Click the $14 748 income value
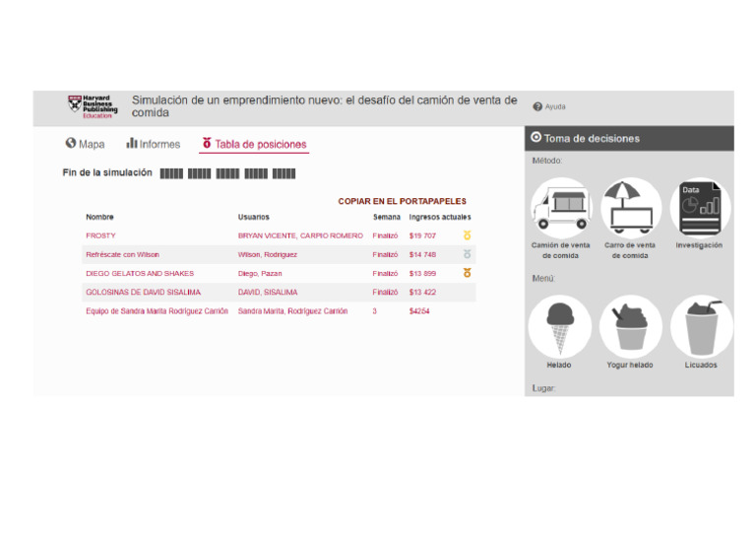756x535 pixels. tap(422, 254)
